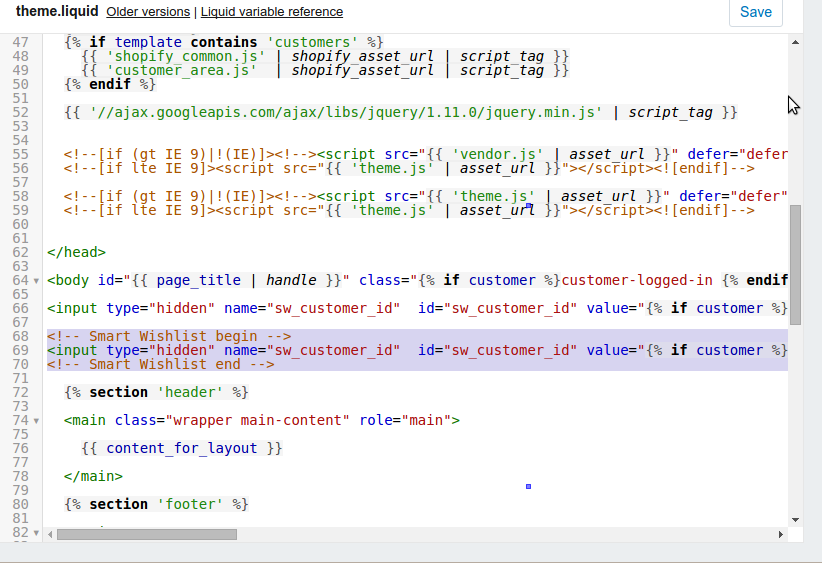The width and height of the screenshot is (822, 563).
Task: Click the theme.js defer script on line 58
Action: [x=426, y=196]
